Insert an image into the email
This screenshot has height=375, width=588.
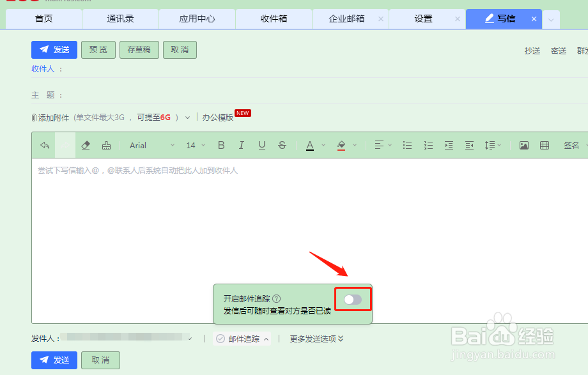[524, 145]
